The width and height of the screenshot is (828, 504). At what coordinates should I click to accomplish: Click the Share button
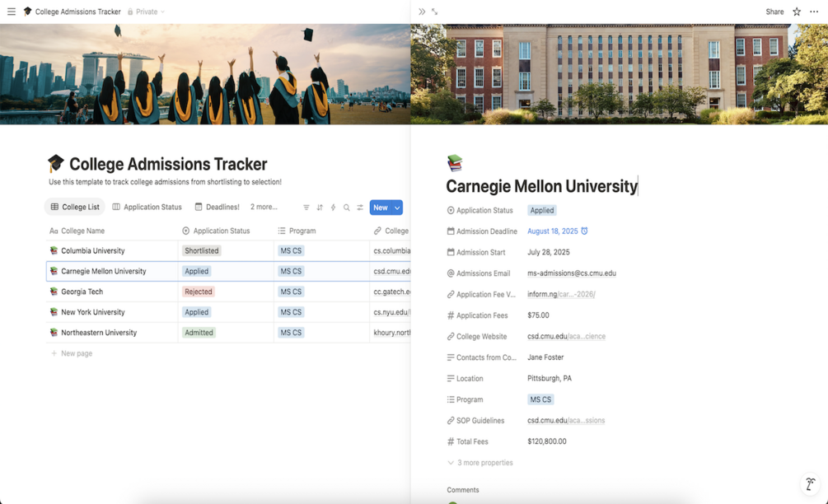point(774,12)
